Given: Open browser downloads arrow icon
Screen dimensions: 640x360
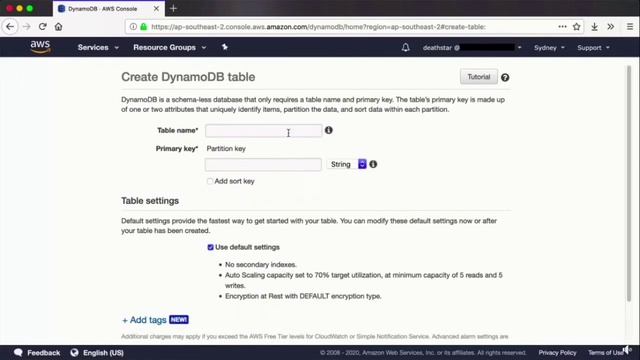Looking at the screenshot, I should click(x=594, y=27).
